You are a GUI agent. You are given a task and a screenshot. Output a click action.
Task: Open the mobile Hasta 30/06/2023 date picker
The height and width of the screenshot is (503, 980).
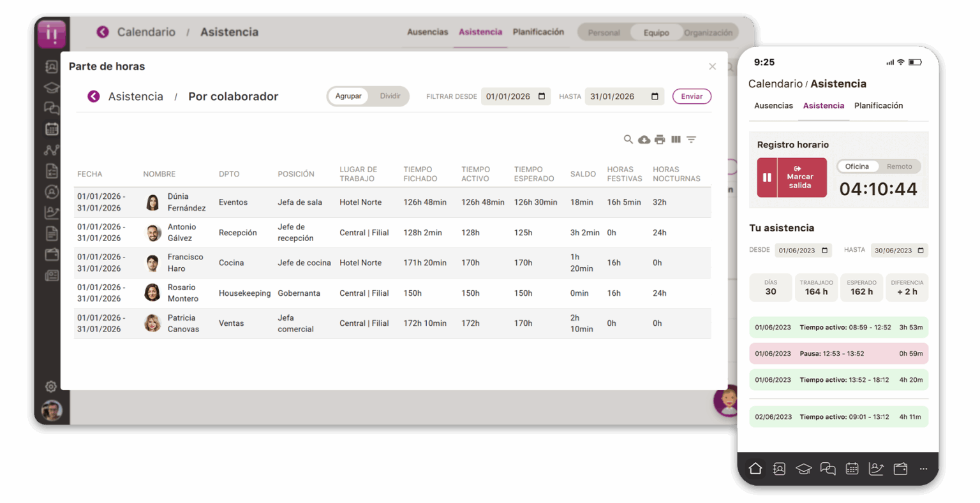click(x=920, y=251)
